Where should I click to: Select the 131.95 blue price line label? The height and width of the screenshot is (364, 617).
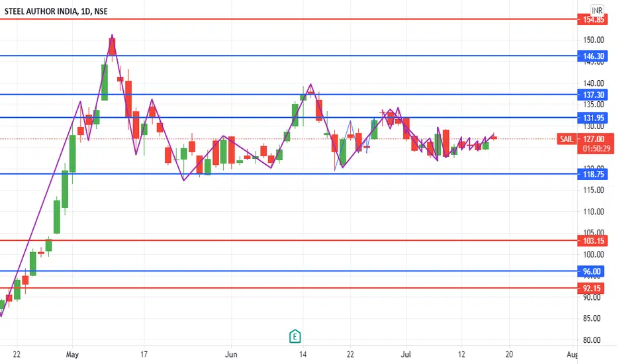point(593,118)
